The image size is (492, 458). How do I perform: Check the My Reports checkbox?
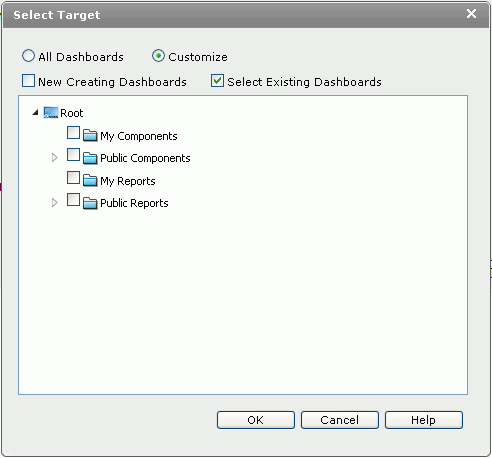[x=73, y=177]
